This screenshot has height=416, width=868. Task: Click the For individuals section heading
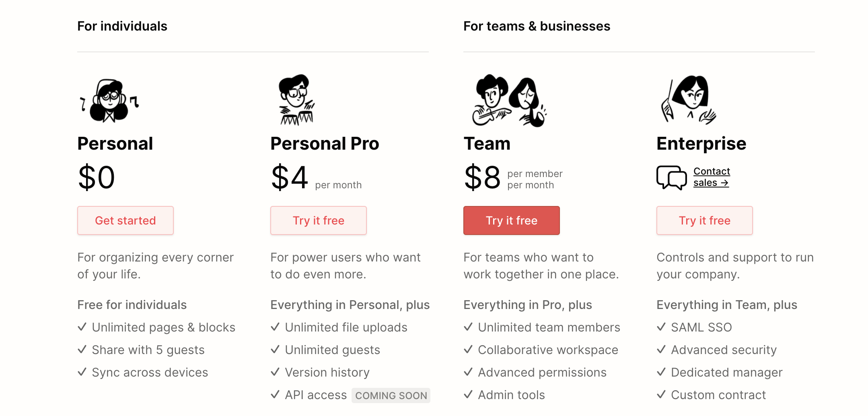tap(122, 26)
